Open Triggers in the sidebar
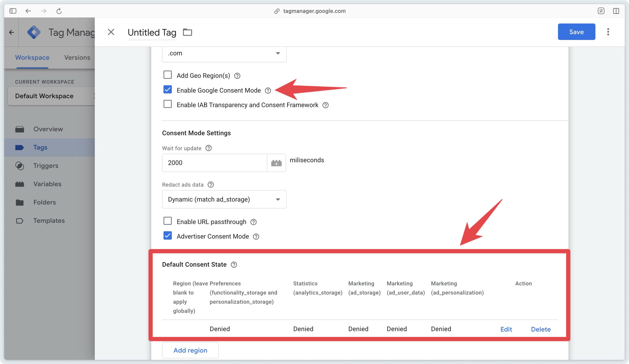Viewport: 629px width, 364px height. point(50,166)
